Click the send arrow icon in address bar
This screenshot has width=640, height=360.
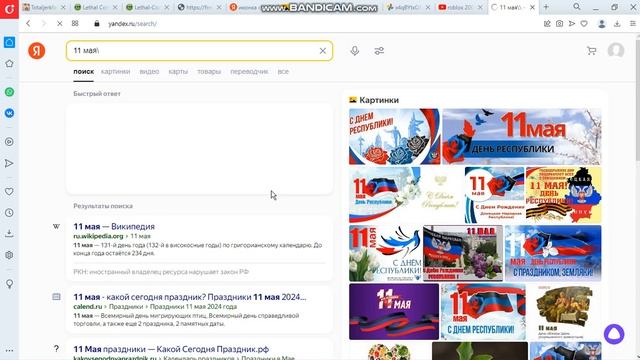click(x=572, y=24)
